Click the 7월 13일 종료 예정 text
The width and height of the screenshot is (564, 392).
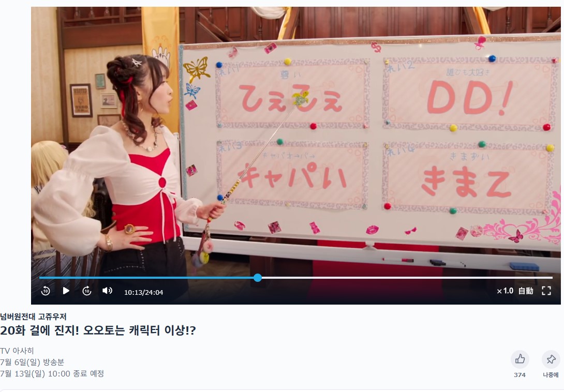[52, 374]
